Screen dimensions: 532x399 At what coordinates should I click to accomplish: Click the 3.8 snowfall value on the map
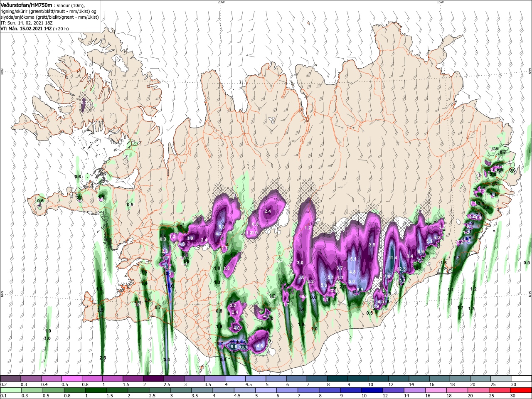pyautogui.click(x=301, y=277)
